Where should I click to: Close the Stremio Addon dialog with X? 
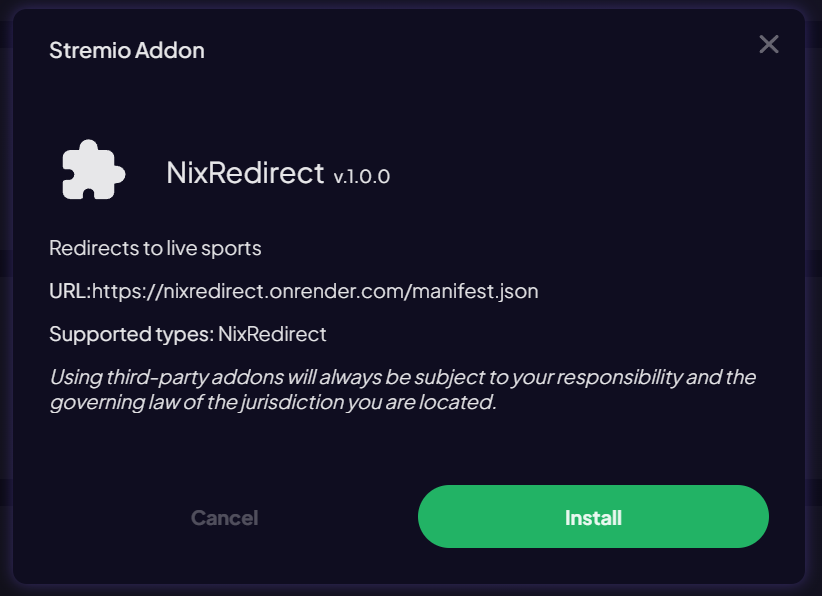tap(768, 44)
